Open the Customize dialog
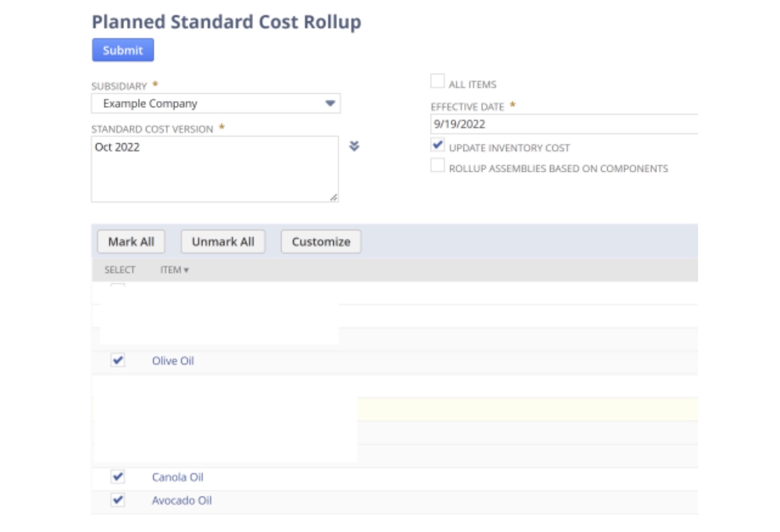 pyautogui.click(x=321, y=241)
